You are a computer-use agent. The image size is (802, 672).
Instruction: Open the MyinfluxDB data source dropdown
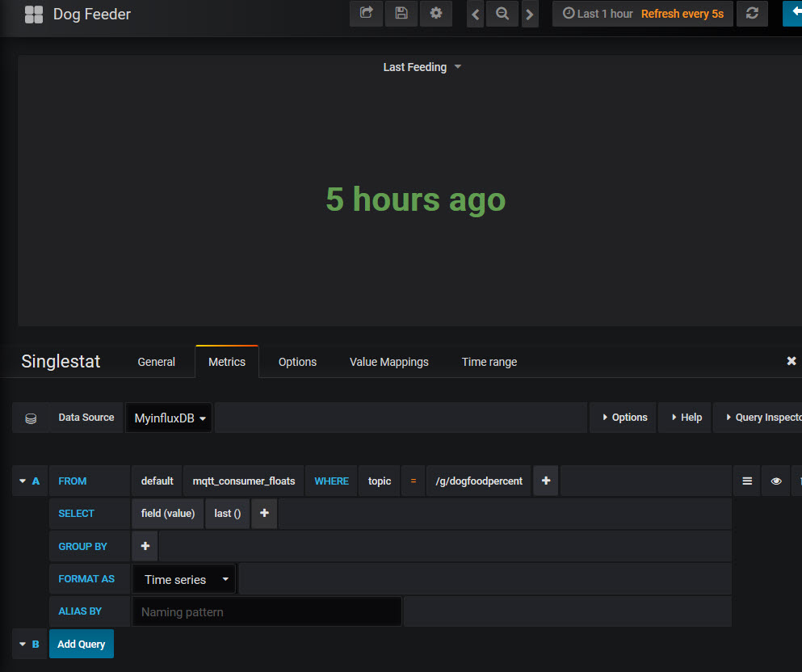pyautogui.click(x=169, y=418)
